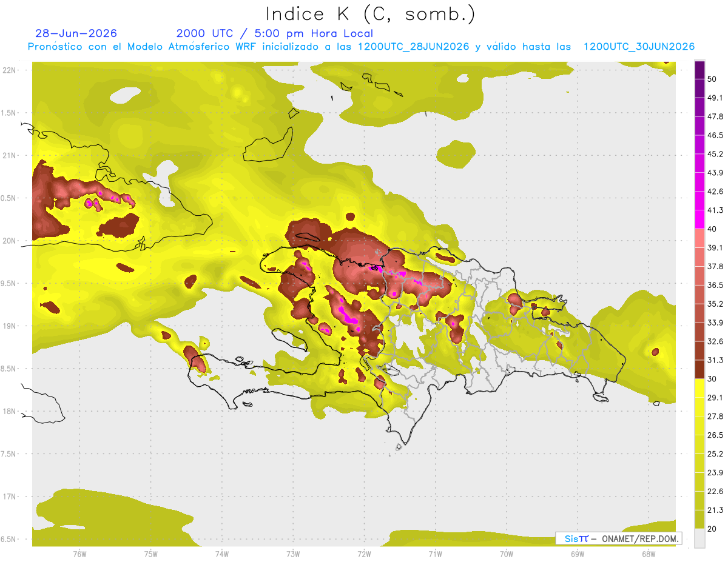Click the colorbar label "26.5"
The image size is (728, 562).
click(x=715, y=435)
